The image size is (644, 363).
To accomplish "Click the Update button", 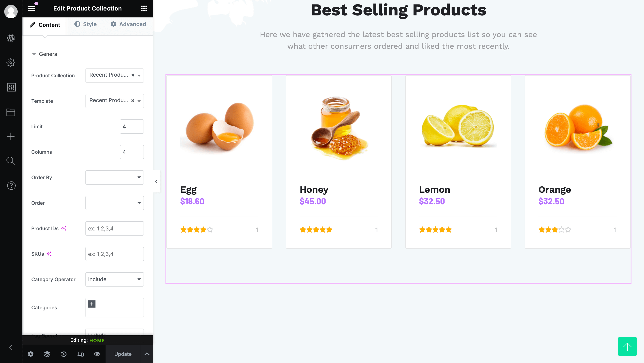I will click(x=123, y=354).
